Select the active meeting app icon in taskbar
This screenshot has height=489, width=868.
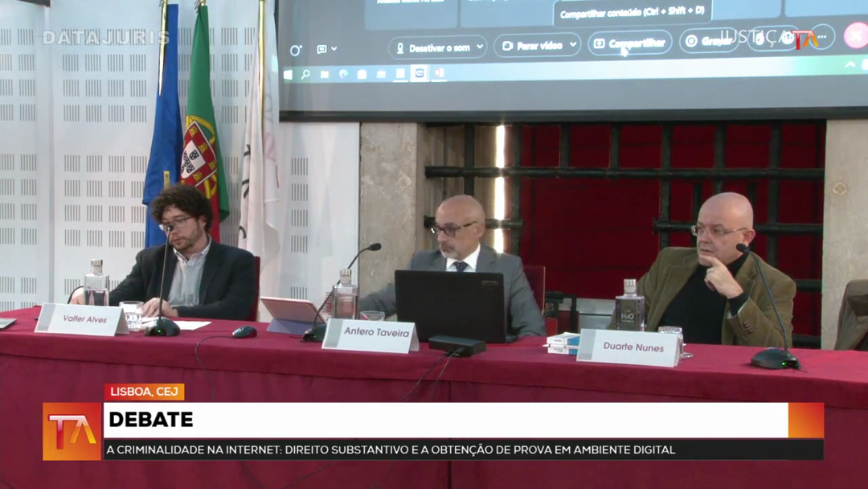point(419,73)
